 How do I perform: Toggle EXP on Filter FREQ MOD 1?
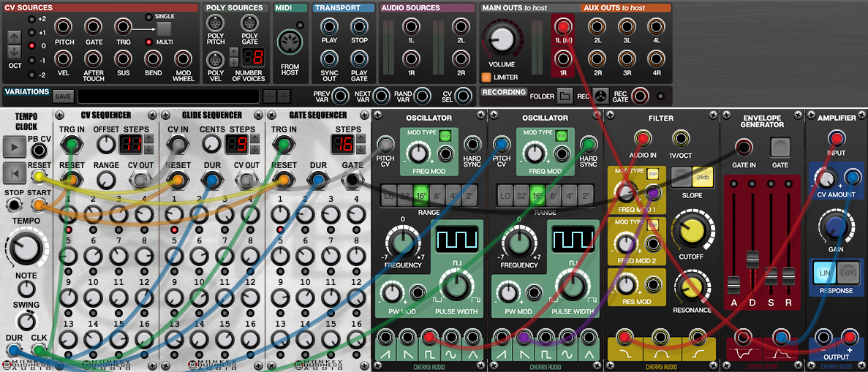coord(652,172)
